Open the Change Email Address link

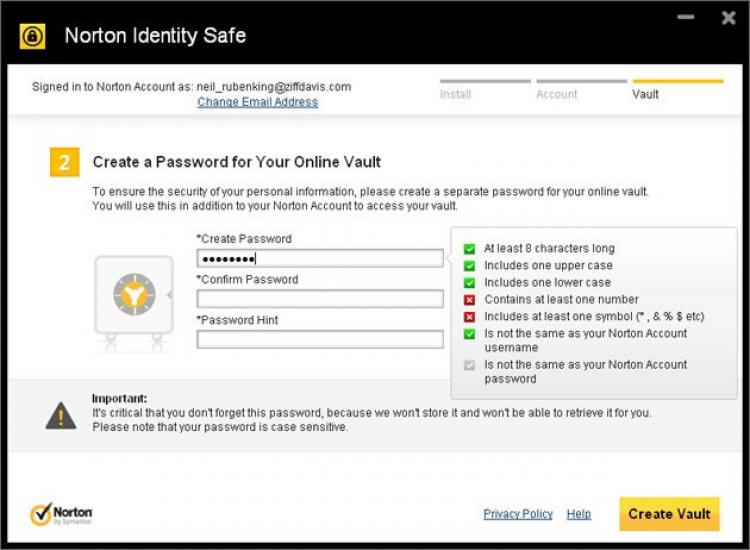tap(257, 102)
